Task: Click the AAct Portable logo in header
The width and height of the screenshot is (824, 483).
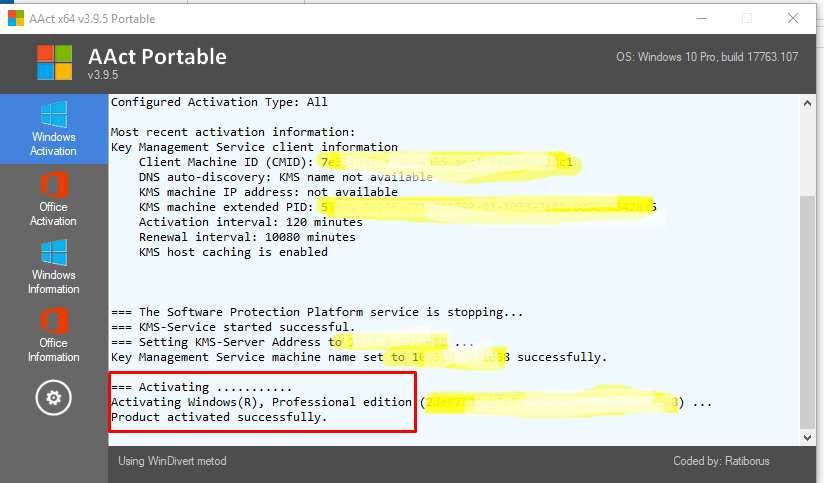Action: tap(55, 63)
